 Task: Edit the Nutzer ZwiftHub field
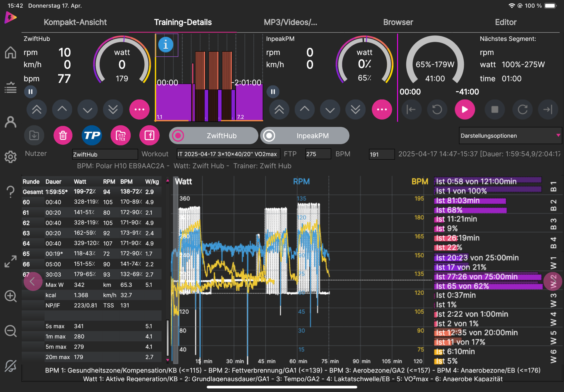(x=105, y=154)
